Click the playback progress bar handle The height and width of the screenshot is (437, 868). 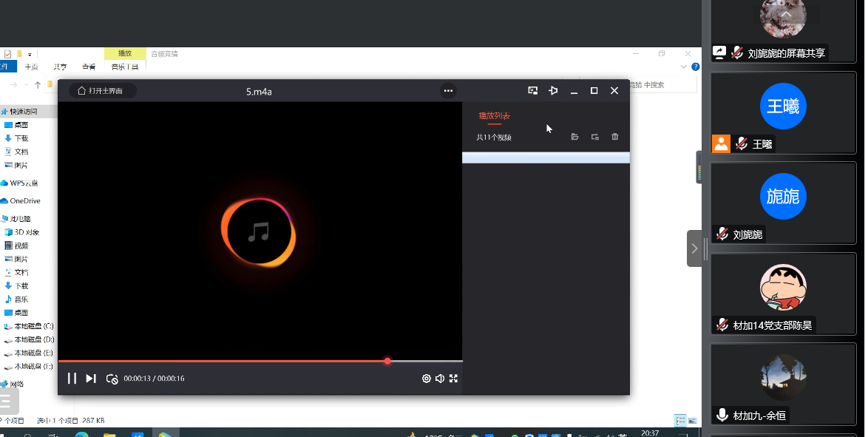[387, 361]
